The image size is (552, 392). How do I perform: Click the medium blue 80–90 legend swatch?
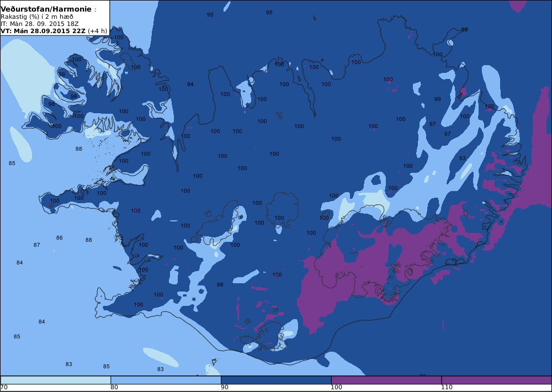[x=166, y=380]
